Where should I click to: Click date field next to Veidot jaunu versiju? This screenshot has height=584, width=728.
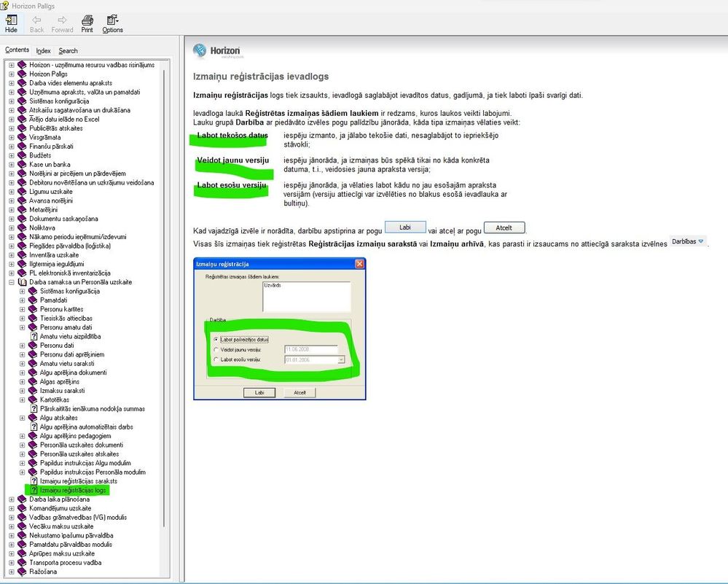tap(311, 349)
